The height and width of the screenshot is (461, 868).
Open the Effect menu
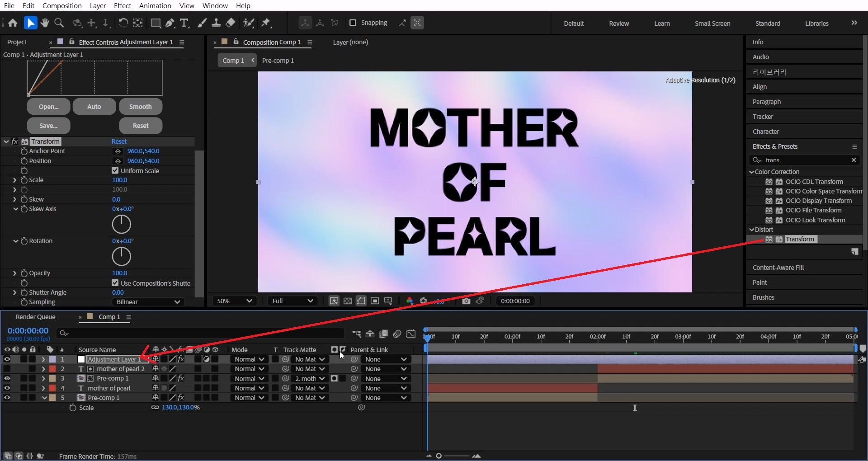tap(123, 5)
